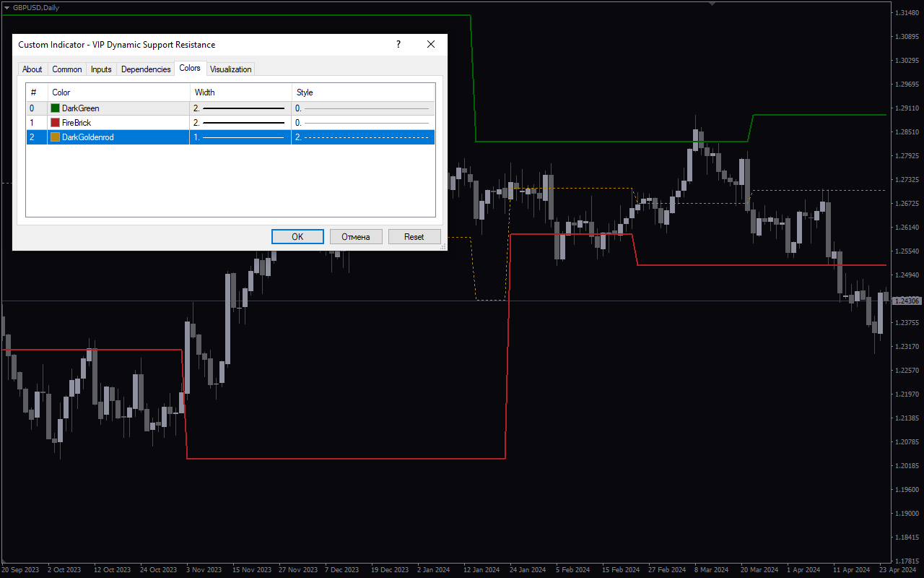
Task: Switch to the Common tab
Action: (67, 69)
